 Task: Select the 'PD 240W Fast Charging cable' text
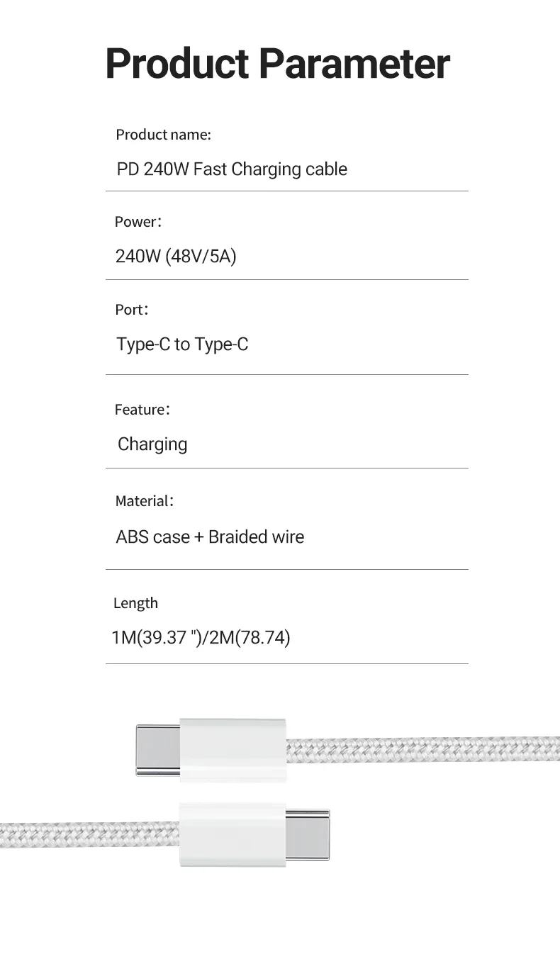[232, 169]
